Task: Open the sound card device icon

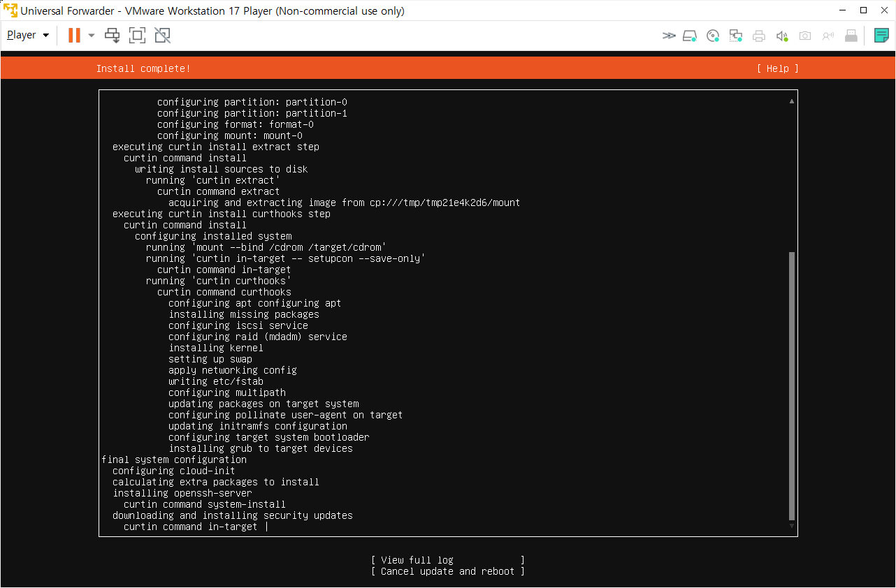Action: [782, 36]
